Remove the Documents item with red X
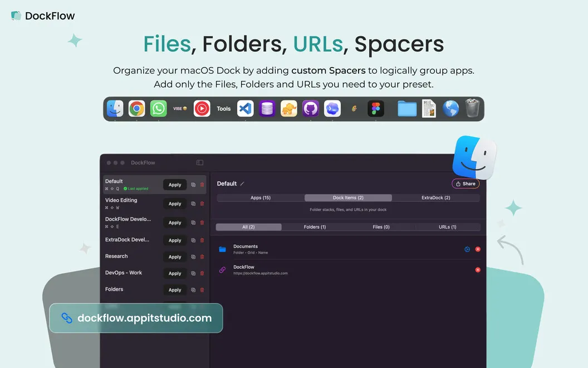588x368 pixels. click(x=478, y=249)
